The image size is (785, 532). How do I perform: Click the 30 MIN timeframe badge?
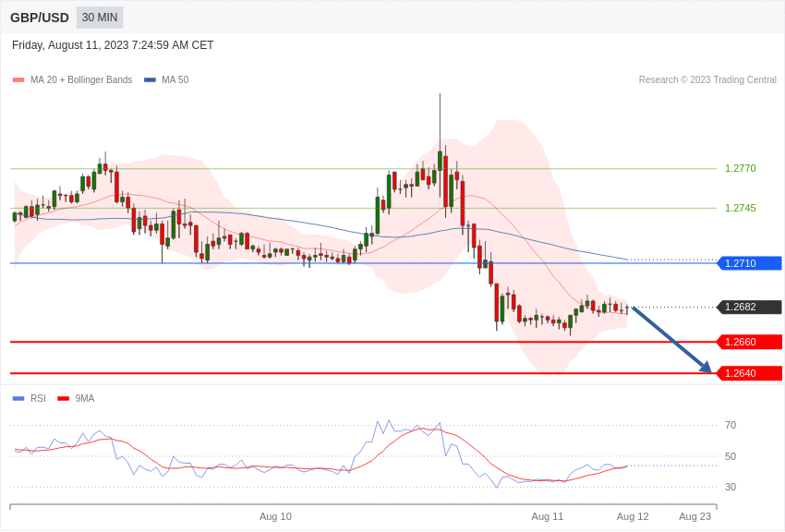click(x=100, y=18)
